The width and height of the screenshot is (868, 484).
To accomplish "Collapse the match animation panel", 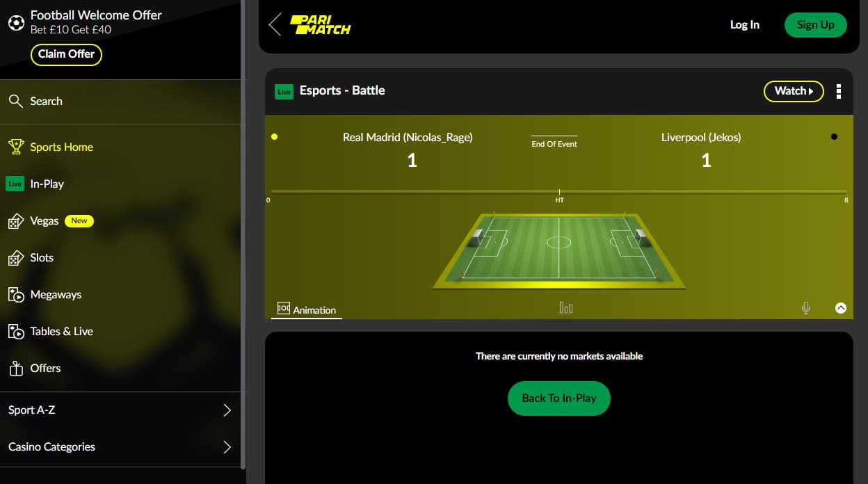I will pyautogui.click(x=841, y=308).
